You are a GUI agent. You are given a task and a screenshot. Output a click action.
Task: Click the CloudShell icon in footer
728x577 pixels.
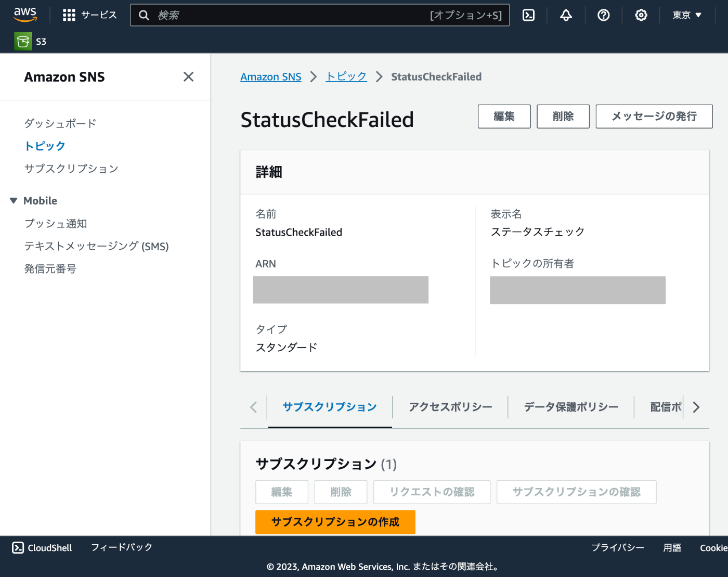point(18,547)
